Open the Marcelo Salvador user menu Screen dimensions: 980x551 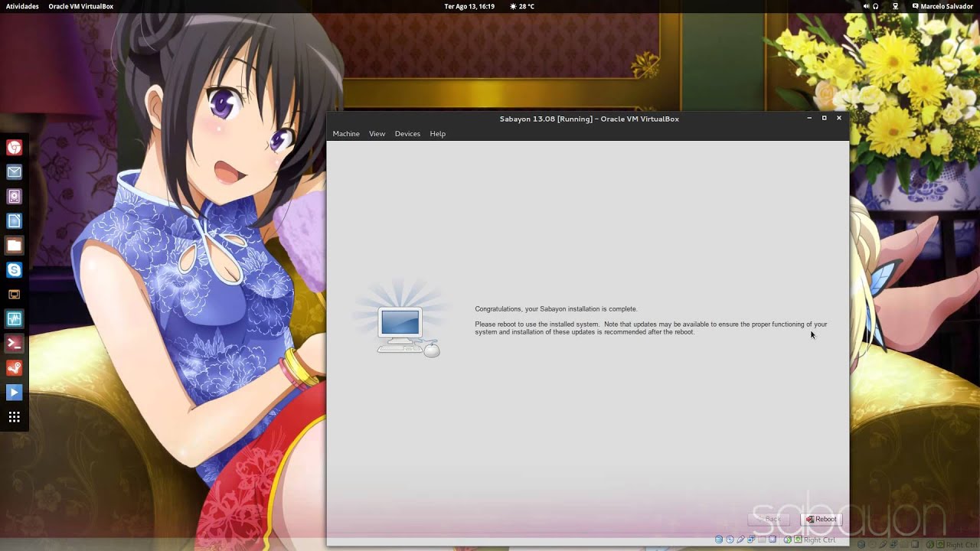942,6
